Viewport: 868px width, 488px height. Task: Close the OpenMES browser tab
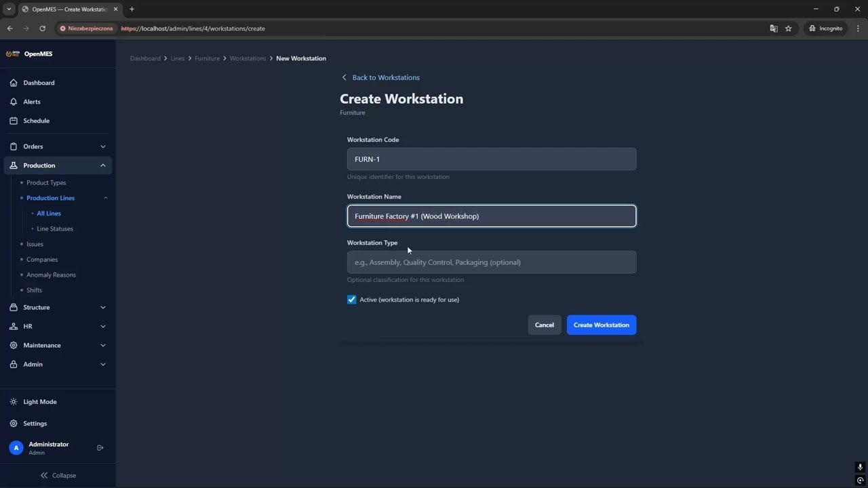(115, 9)
